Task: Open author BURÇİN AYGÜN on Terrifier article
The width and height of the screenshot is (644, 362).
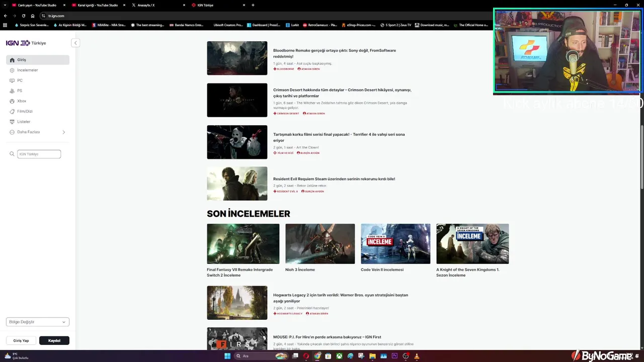Action: [308, 153]
